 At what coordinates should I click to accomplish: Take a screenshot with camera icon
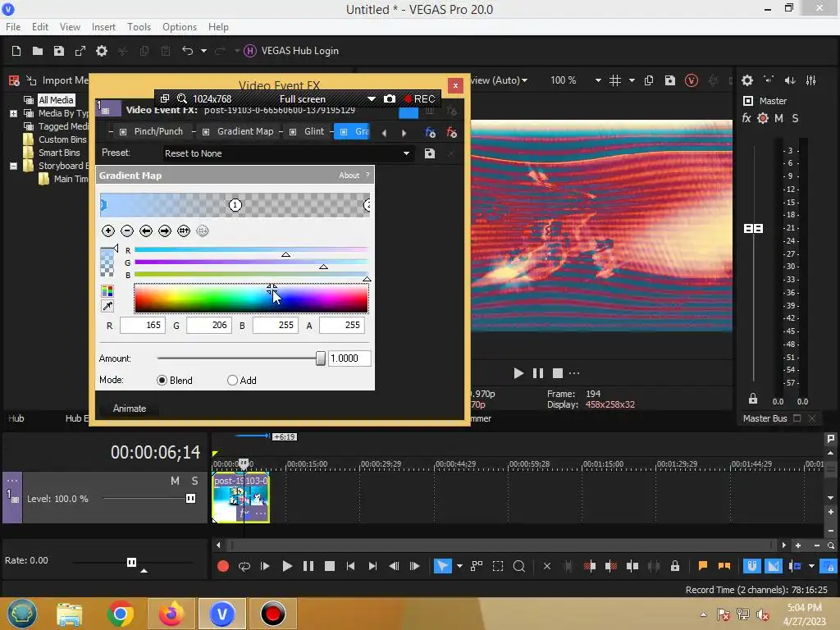pyautogui.click(x=390, y=99)
